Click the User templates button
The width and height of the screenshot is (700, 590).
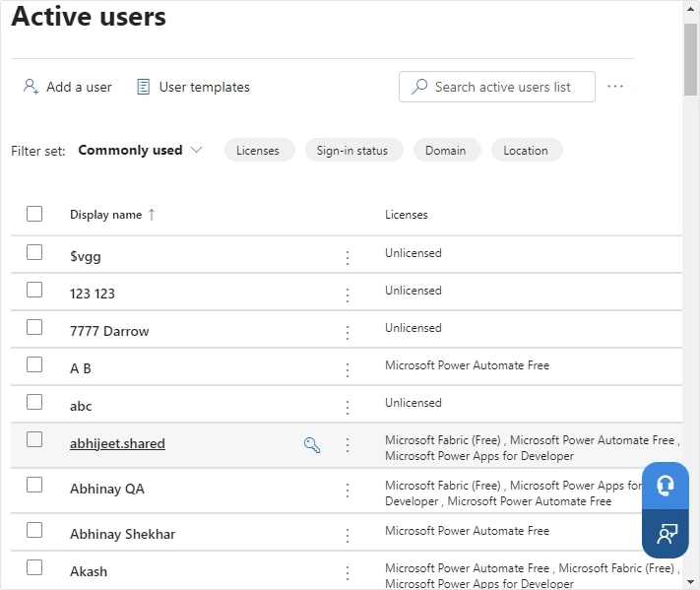tap(193, 87)
